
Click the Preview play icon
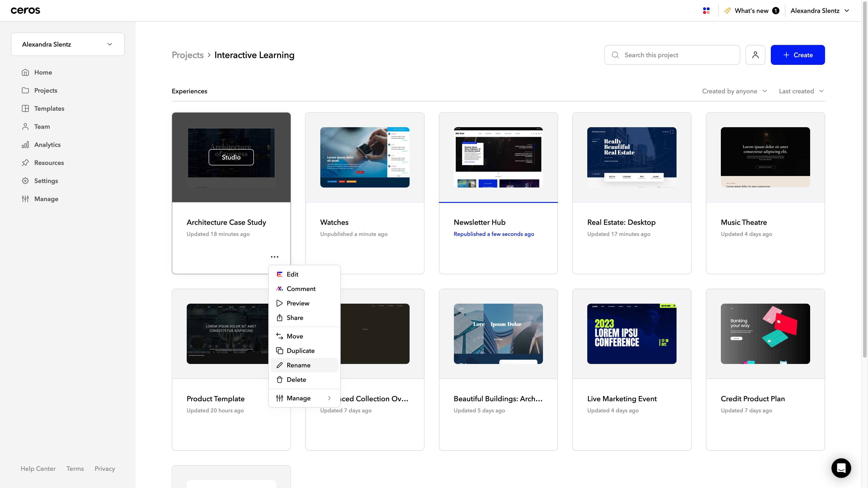279,303
